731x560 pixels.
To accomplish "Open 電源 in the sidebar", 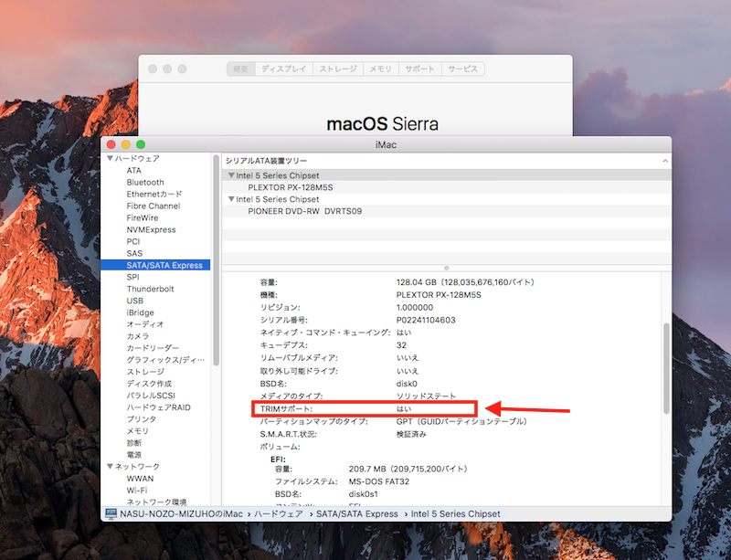I will click(x=133, y=455).
